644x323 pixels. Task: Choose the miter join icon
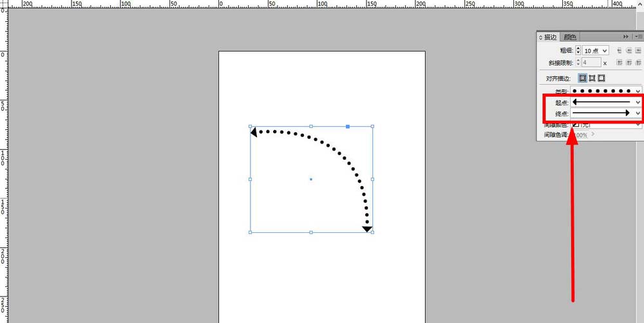click(x=620, y=62)
